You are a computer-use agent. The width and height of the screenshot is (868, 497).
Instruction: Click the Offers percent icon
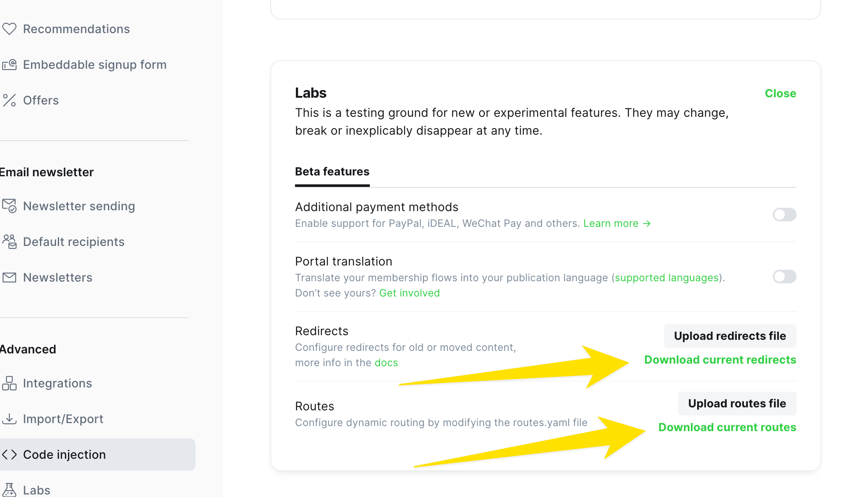(x=9, y=100)
